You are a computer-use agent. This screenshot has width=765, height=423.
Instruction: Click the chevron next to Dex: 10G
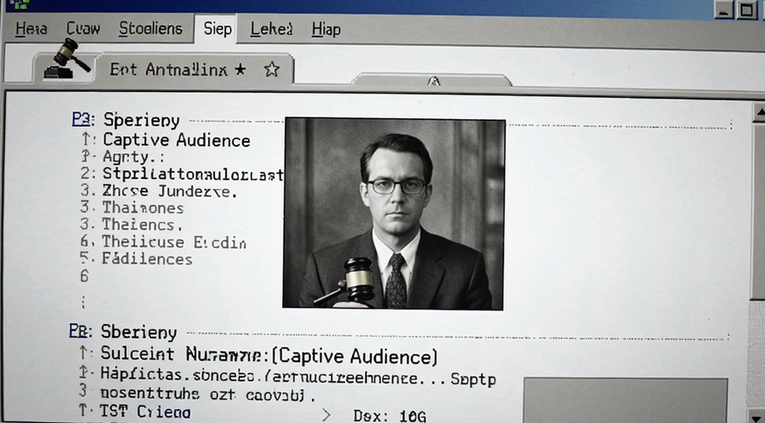point(325,415)
